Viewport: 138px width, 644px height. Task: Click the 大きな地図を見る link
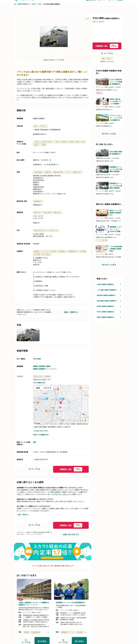tap(39, 383)
